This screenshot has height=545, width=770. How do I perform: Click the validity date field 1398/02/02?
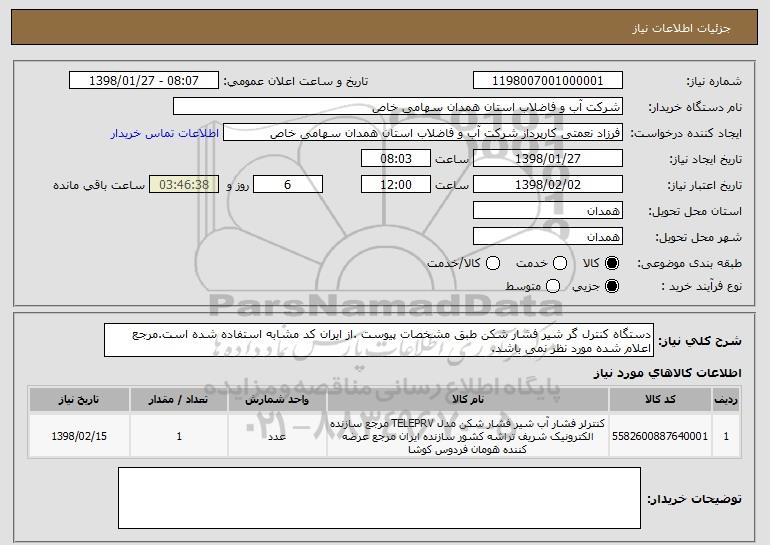coord(548,185)
